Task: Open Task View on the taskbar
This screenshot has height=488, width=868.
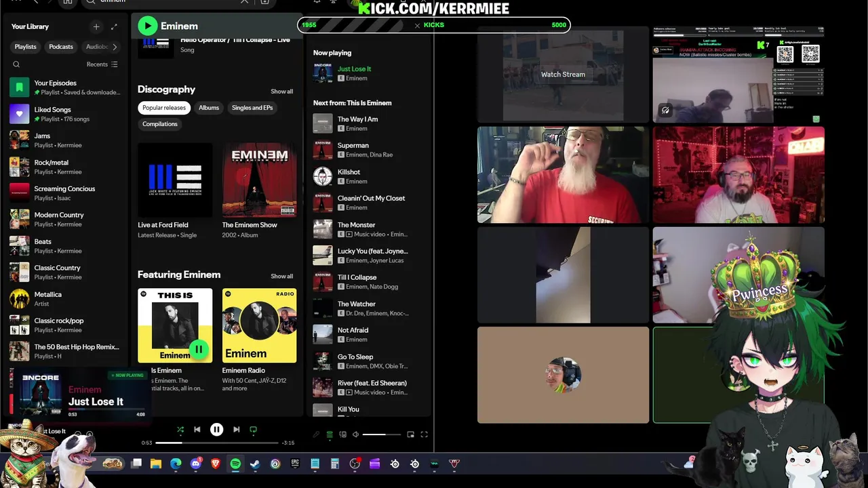Action: tap(136, 464)
